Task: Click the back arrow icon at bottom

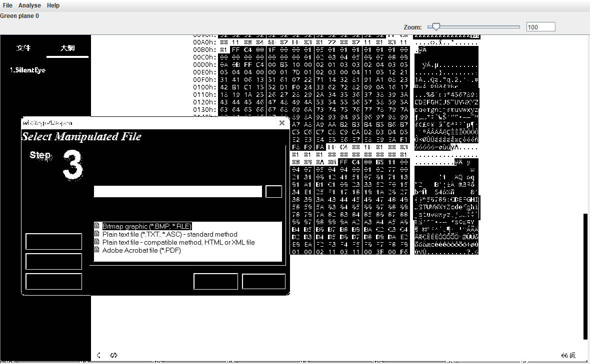Action: [x=98, y=355]
